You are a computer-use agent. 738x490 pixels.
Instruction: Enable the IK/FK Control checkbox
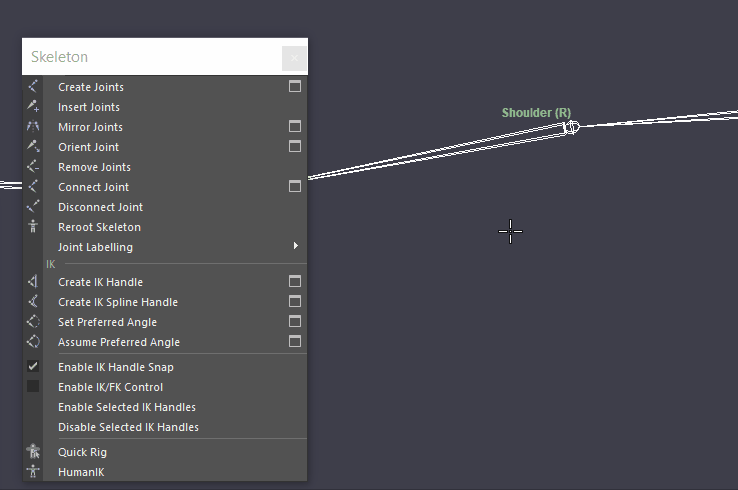pyautogui.click(x=32, y=386)
